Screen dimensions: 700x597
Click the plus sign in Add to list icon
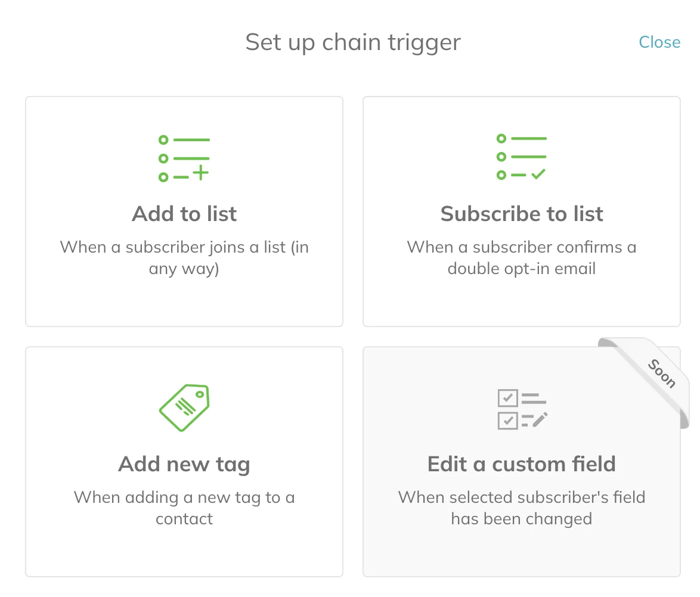tap(201, 173)
